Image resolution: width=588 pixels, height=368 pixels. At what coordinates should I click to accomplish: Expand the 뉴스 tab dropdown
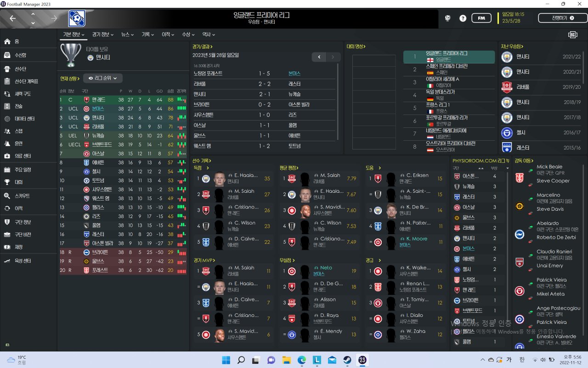pos(128,34)
